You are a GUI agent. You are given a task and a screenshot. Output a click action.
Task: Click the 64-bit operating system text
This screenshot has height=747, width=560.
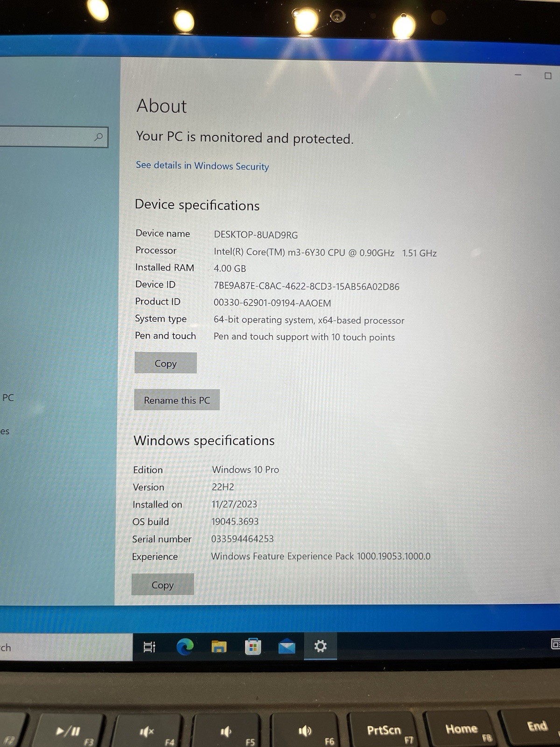(309, 320)
